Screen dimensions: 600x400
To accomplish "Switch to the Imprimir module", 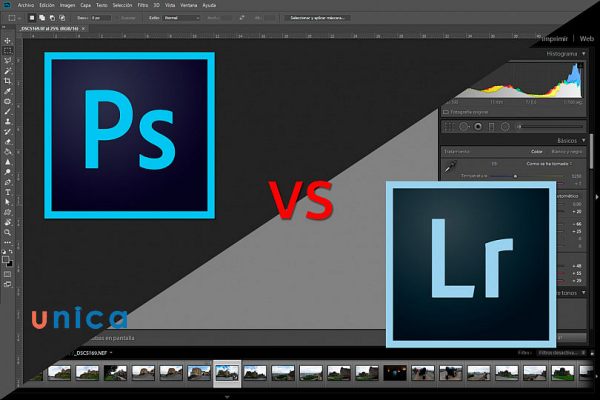I will (x=554, y=39).
